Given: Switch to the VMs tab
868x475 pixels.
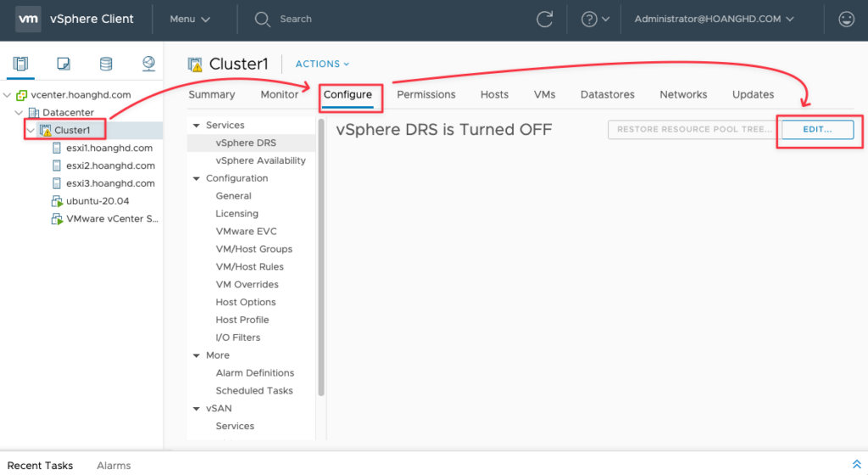Looking at the screenshot, I should coord(545,95).
